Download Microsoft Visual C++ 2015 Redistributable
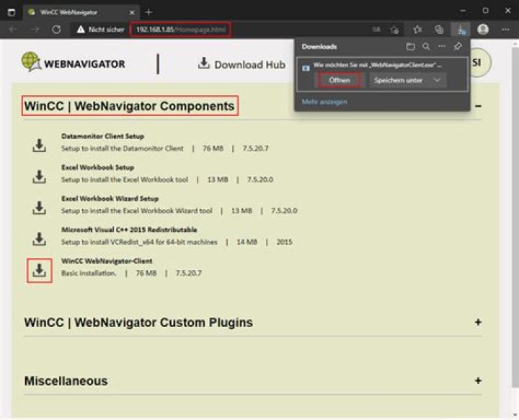This screenshot has width=519, height=420. (39, 238)
